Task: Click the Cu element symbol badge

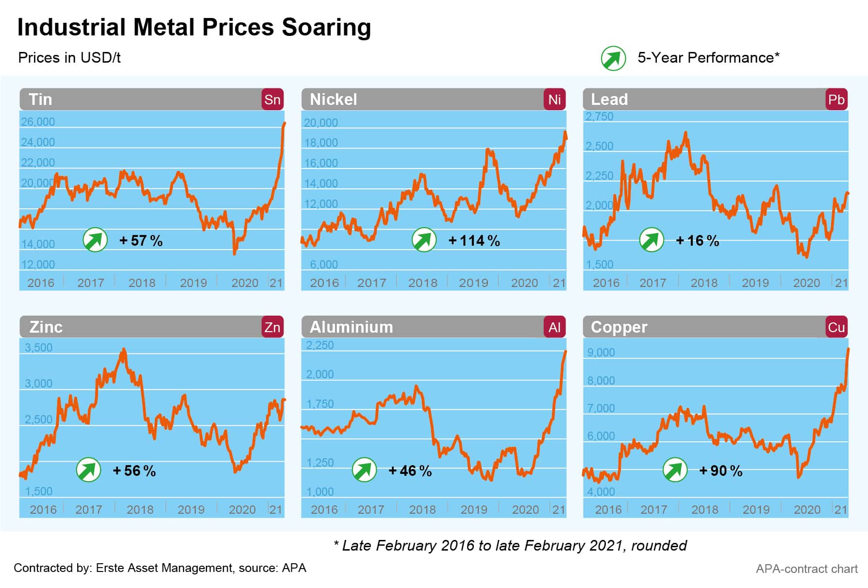Action: 836,327
